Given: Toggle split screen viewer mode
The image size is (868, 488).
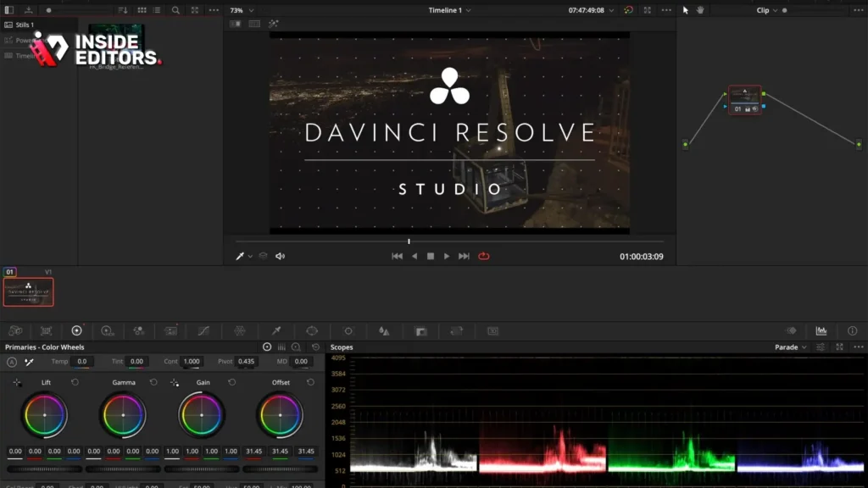Looking at the screenshot, I should [254, 24].
